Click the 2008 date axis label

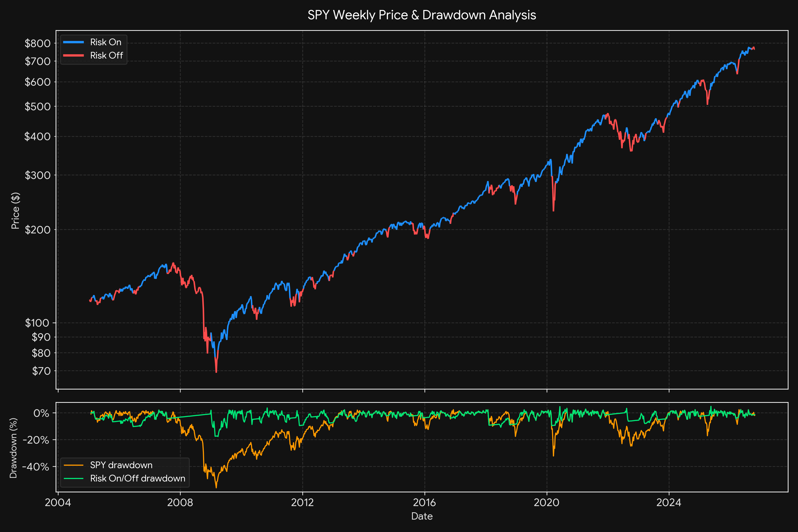pyautogui.click(x=180, y=503)
